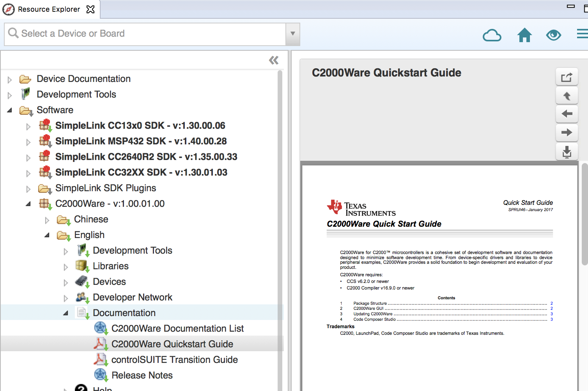This screenshot has height=391, width=588.
Task: Toggle the eye view icon
Action: coord(554,35)
